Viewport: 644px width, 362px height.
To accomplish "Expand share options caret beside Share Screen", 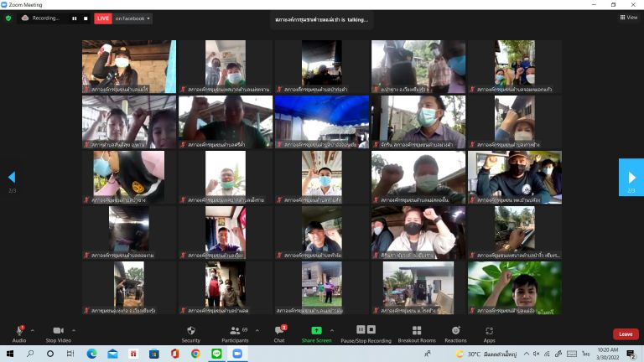I will (332, 330).
